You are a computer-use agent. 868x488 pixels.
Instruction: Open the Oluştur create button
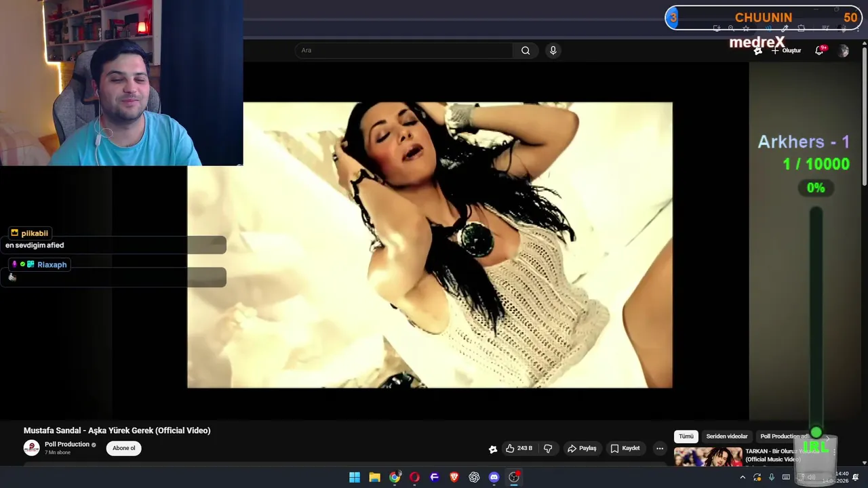point(786,51)
